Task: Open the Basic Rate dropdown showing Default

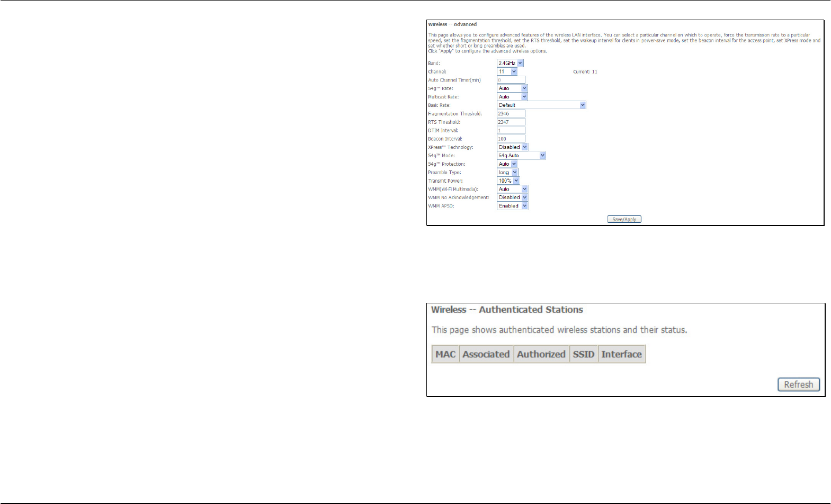Action: 541,105
